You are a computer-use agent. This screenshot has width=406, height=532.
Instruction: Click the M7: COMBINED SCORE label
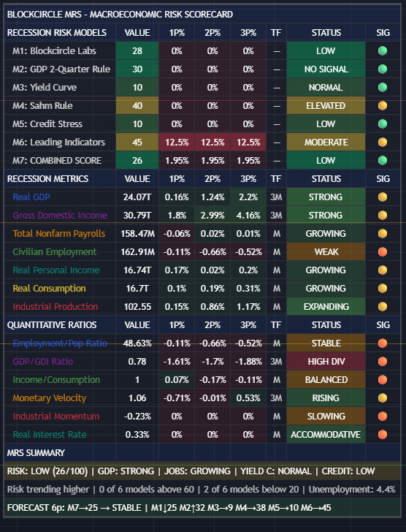click(x=57, y=161)
